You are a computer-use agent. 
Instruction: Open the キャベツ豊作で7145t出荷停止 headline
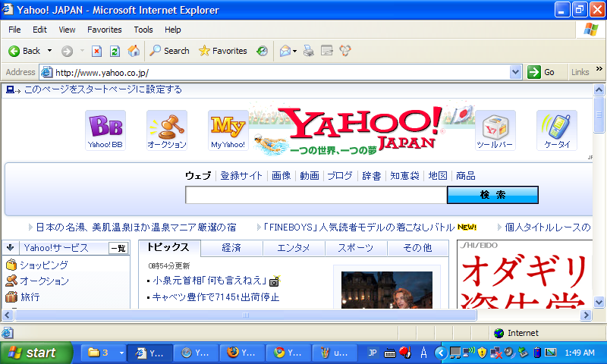(x=216, y=297)
